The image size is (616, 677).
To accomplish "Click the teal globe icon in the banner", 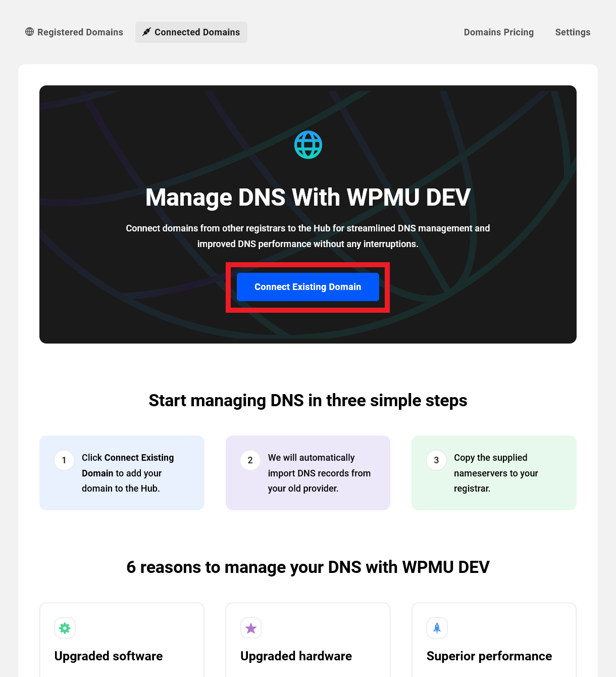I will pos(308,145).
